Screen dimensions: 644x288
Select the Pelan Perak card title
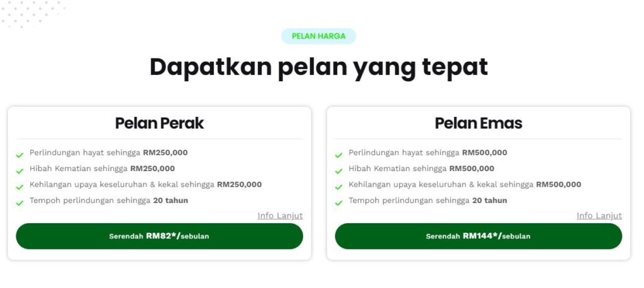159,123
